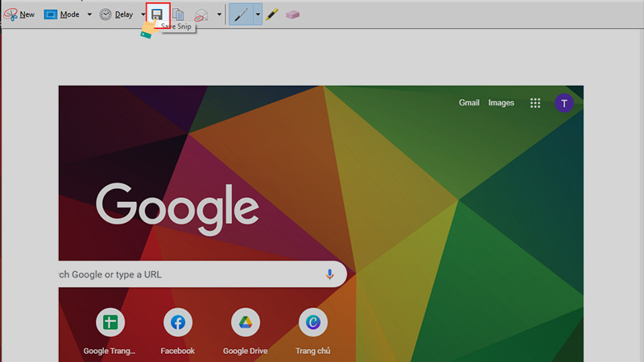Viewport: 644px width, 362px height.
Task: Click the Delay button
Action: (116, 14)
